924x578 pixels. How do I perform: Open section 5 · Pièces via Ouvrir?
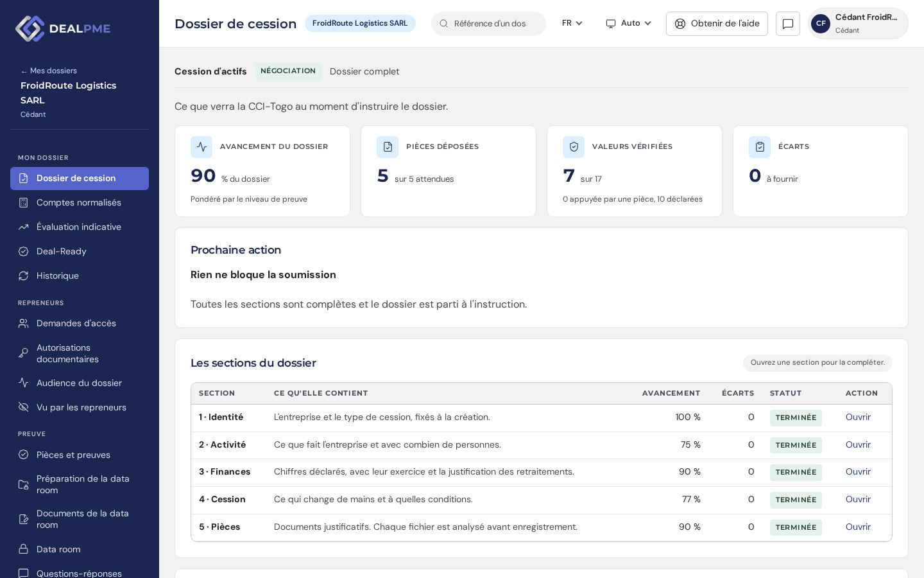[858, 527]
